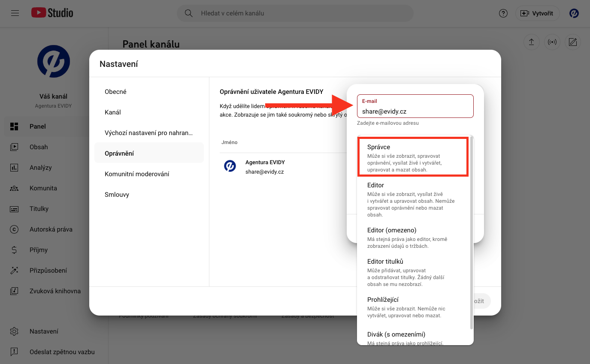Open the Smlouvy settings tab

(149, 195)
